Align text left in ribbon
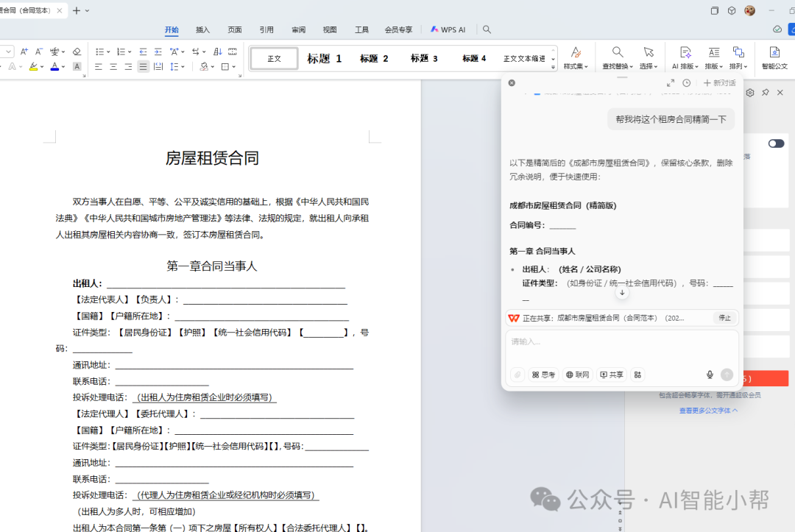 coord(99,66)
